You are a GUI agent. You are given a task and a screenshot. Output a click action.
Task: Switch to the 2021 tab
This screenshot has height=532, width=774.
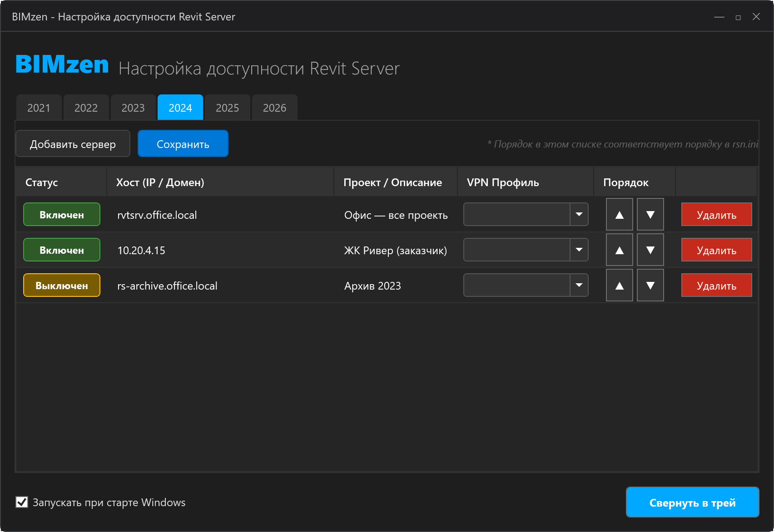click(x=39, y=108)
